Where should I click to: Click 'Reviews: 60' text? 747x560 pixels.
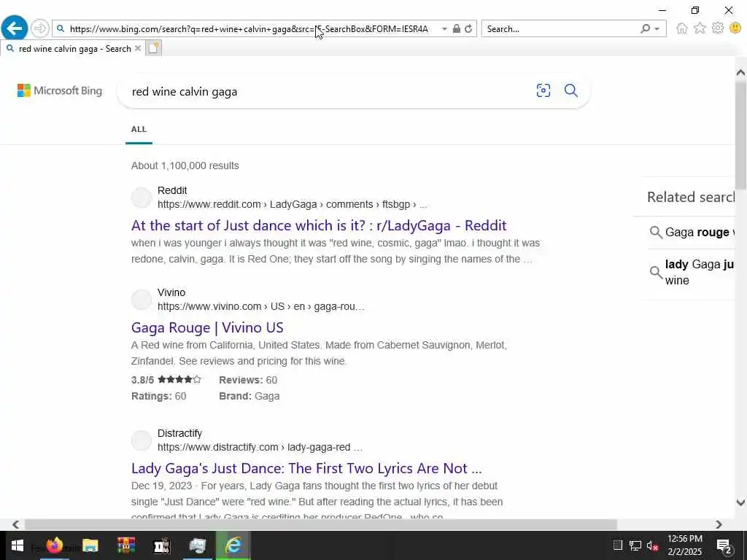tap(248, 380)
